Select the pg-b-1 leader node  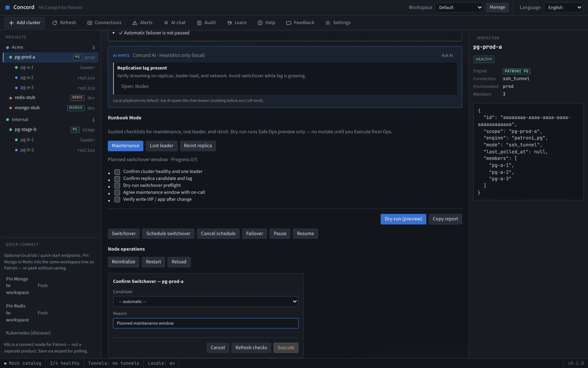coord(55,140)
